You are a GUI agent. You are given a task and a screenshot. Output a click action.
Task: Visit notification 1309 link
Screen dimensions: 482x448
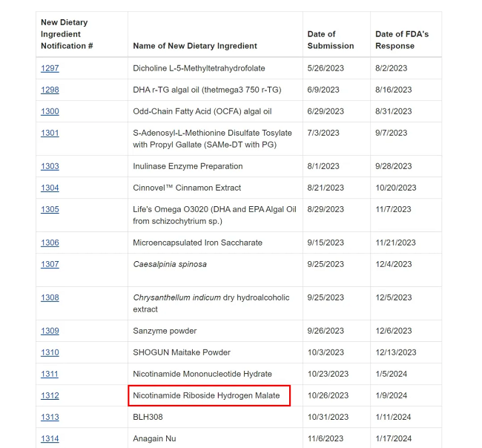50,331
